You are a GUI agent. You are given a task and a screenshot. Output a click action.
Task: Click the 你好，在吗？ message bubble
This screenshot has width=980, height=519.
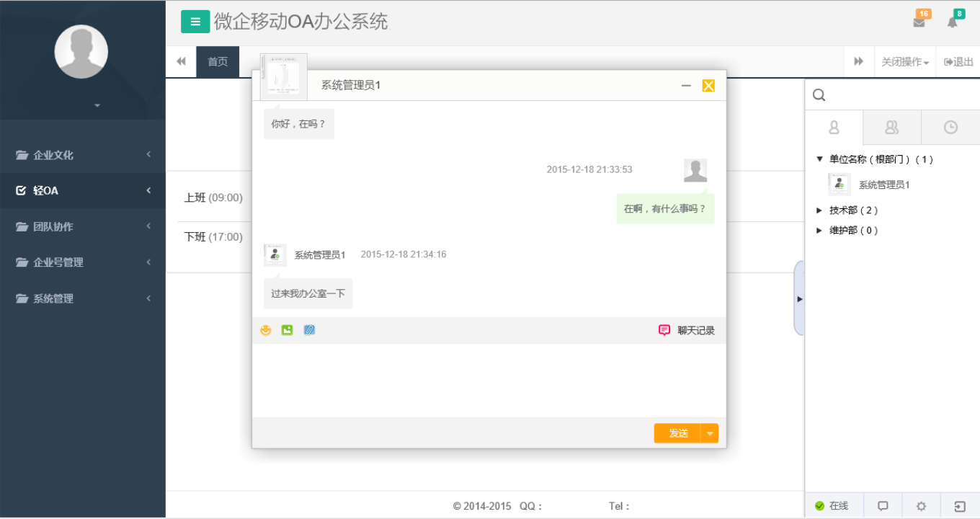[x=298, y=124]
